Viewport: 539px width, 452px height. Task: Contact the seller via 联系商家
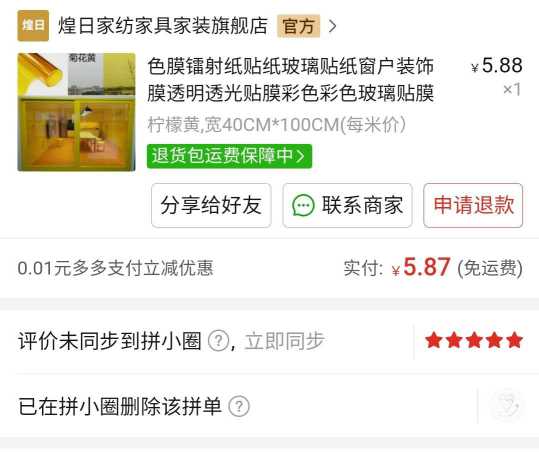[x=347, y=205]
